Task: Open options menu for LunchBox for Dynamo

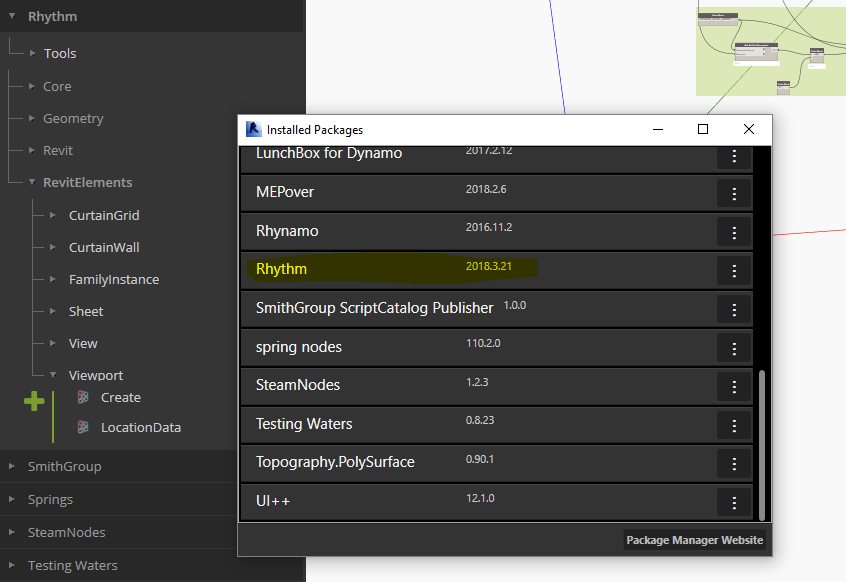Action: (x=734, y=156)
